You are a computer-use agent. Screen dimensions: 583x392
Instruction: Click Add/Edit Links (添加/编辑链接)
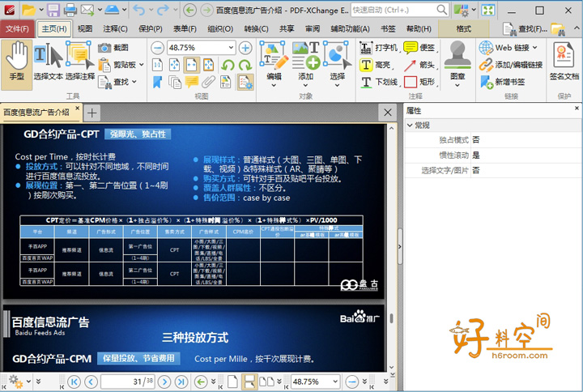click(510, 65)
